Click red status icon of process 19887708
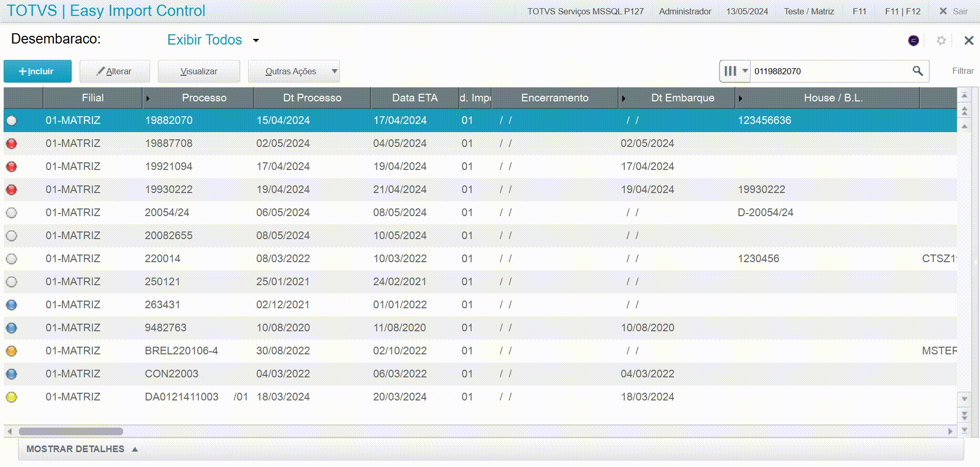 [11, 143]
